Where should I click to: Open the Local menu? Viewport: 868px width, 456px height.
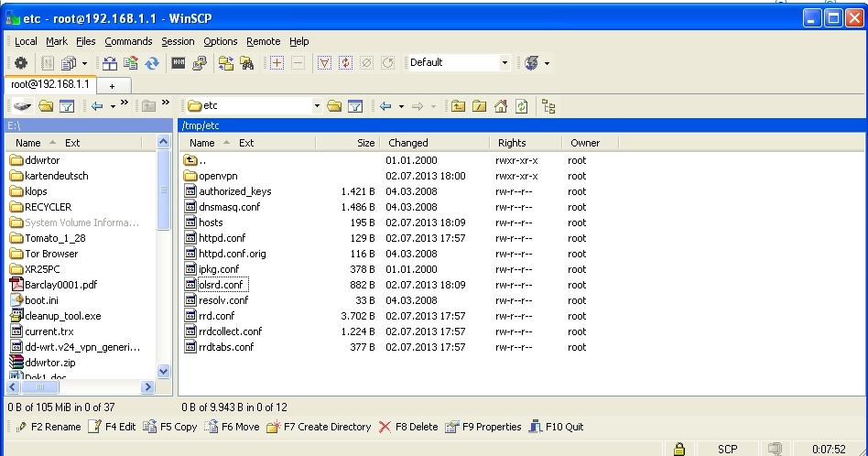pos(26,41)
